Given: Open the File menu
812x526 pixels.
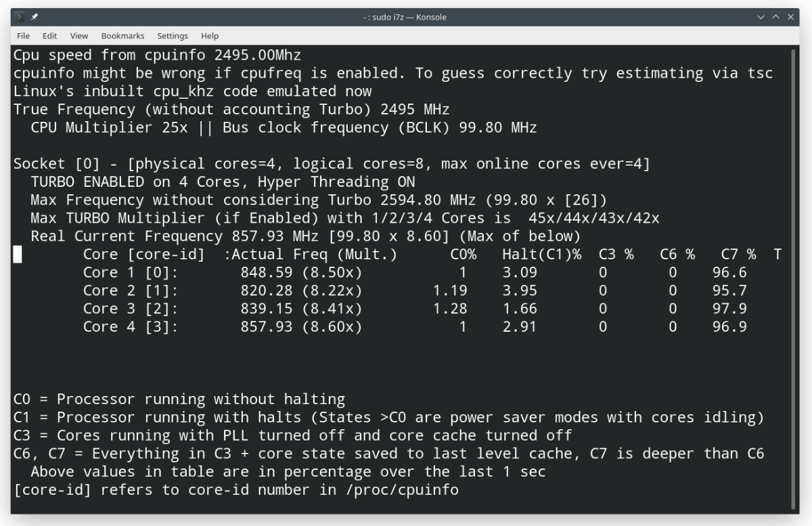Looking at the screenshot, I should click(23, 36).
